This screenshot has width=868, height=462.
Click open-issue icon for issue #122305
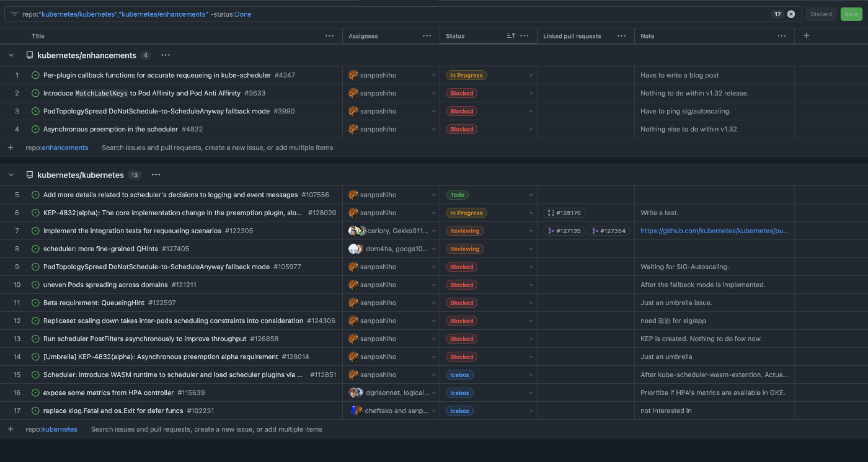(x=35, y=231)
